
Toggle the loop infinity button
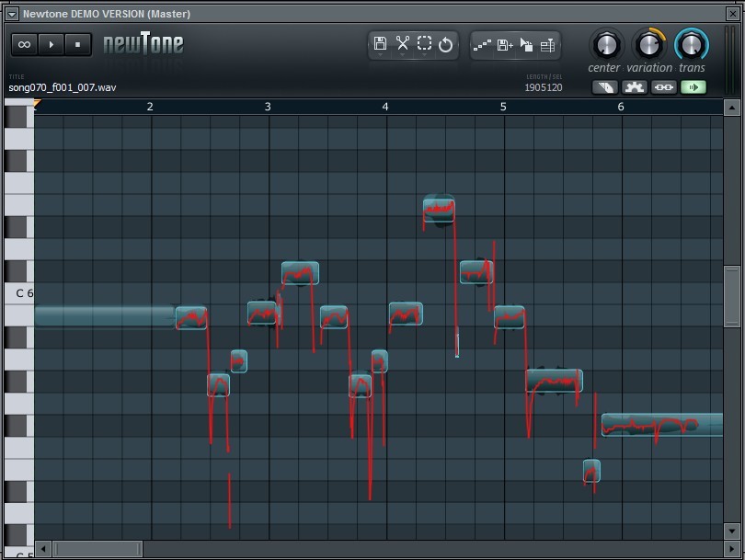click(x=24, y=45)
